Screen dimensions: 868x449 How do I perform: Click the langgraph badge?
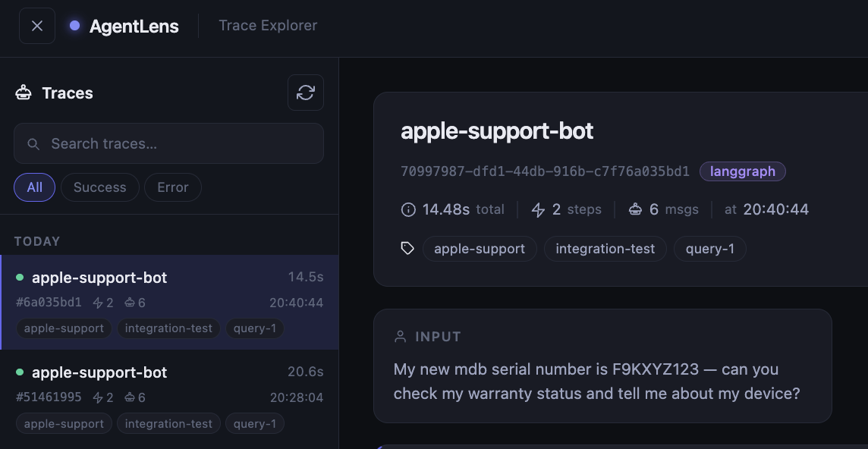pos(742,171)
